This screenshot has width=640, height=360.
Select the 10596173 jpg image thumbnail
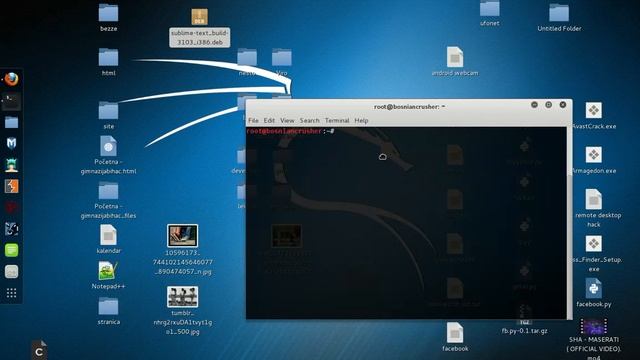click(x=182, y=236)
